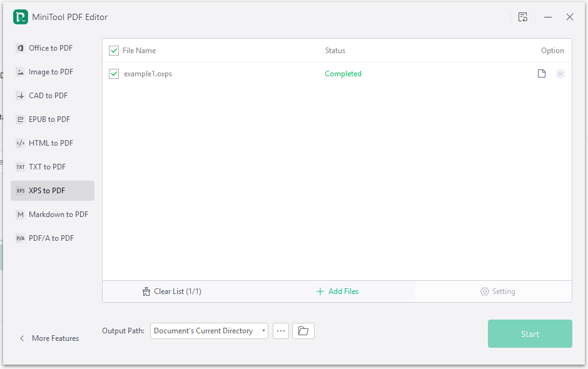Click the Start button
588x369 pixels.
tap(530, 334)
